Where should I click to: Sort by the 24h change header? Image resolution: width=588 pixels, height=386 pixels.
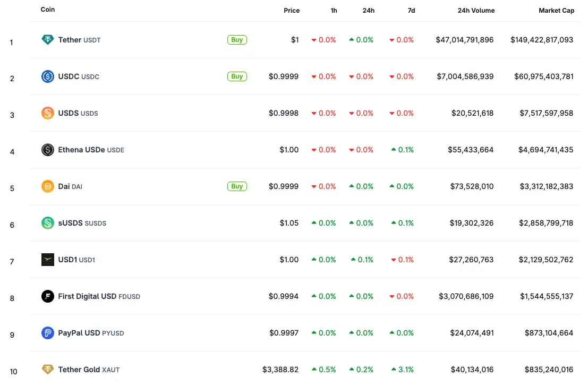click(368, 11)
